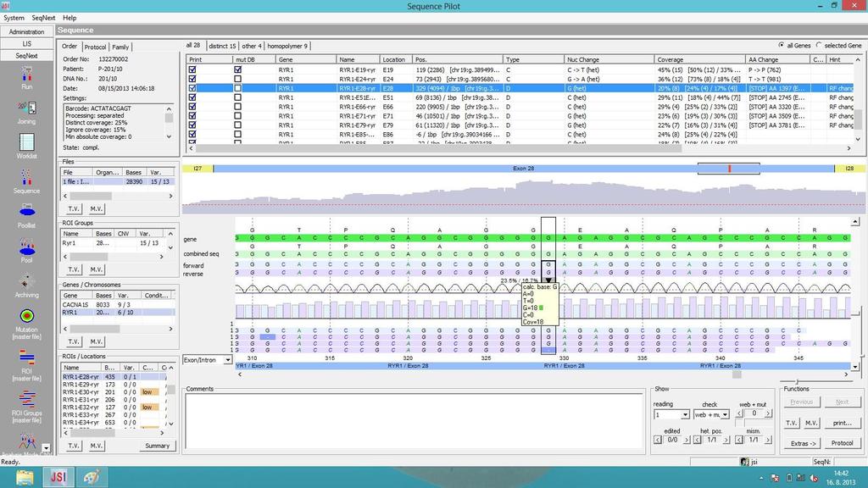Open the Pool module icon
Image resolution: width=868 pixels, height=488 pixels.
coord(26,247)
